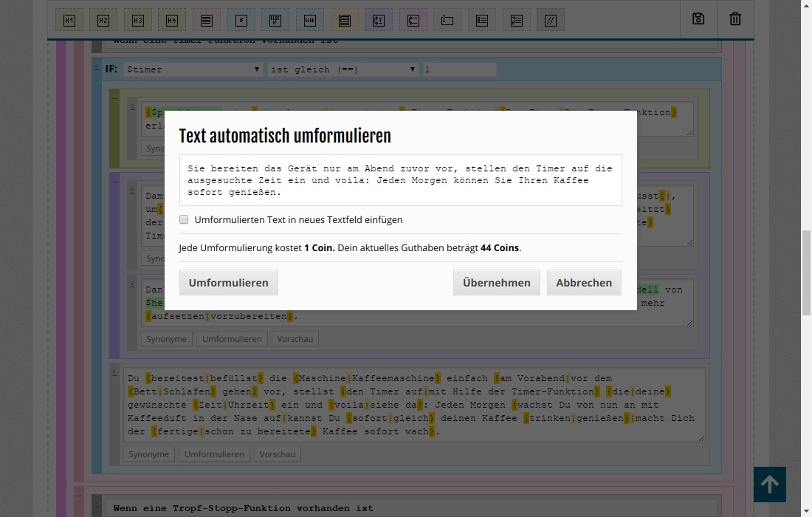The width and height of the screenshot is (812, 517).
Task: Click Abbrechen to cancel the dialog
Action: point(584,283)
